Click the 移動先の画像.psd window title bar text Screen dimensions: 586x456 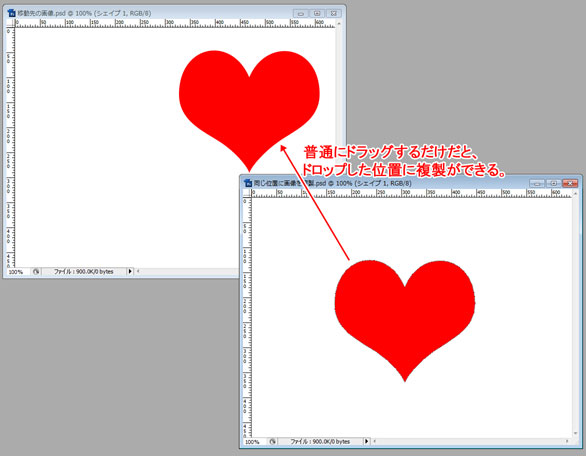84,13
